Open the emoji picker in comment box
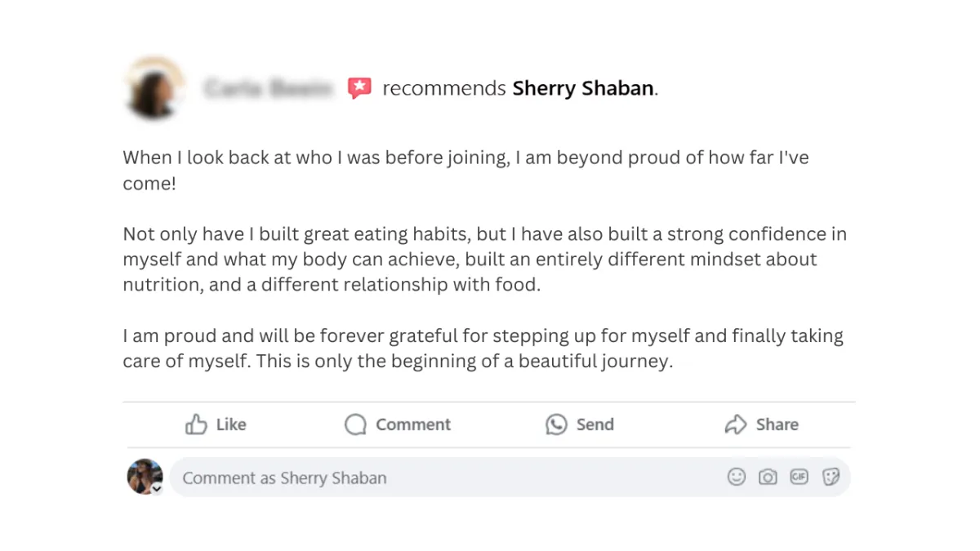980x551 pixels. point(737,478)
